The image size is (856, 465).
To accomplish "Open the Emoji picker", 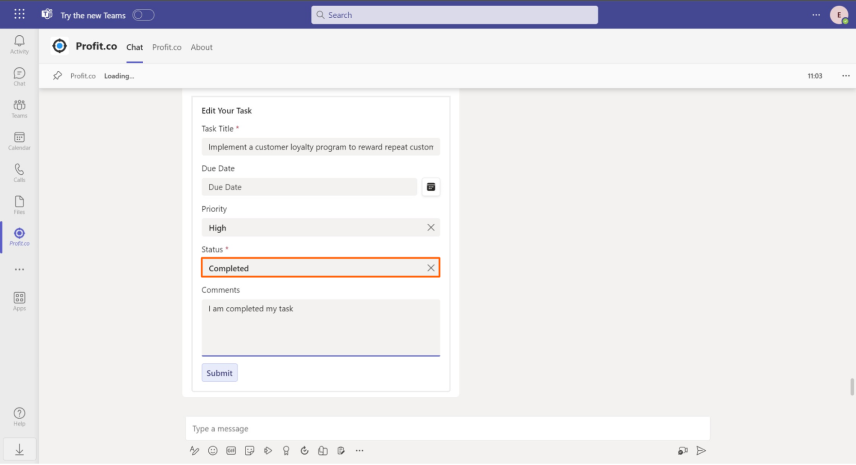I will tap(213, 451).
